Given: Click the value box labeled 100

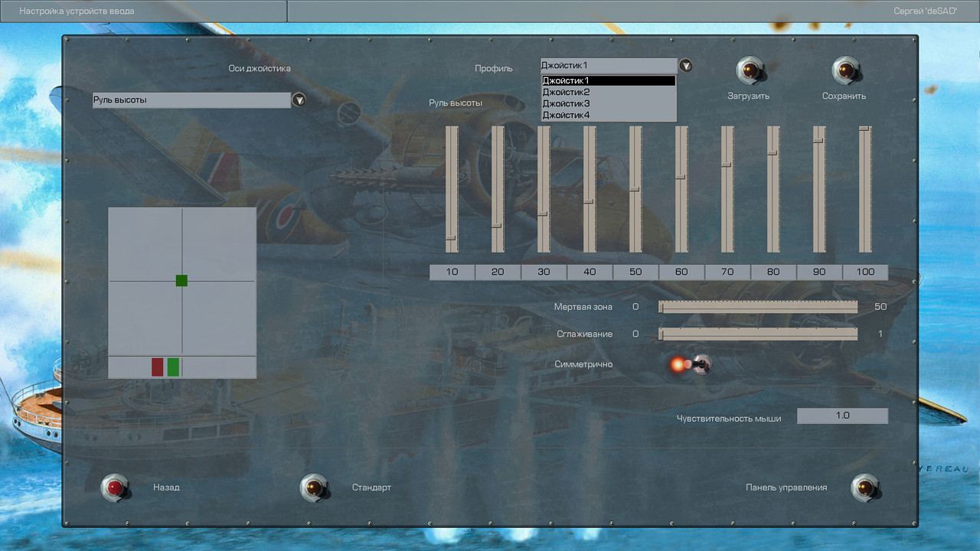Looking at the screenshot, I should tap(865, 272).
